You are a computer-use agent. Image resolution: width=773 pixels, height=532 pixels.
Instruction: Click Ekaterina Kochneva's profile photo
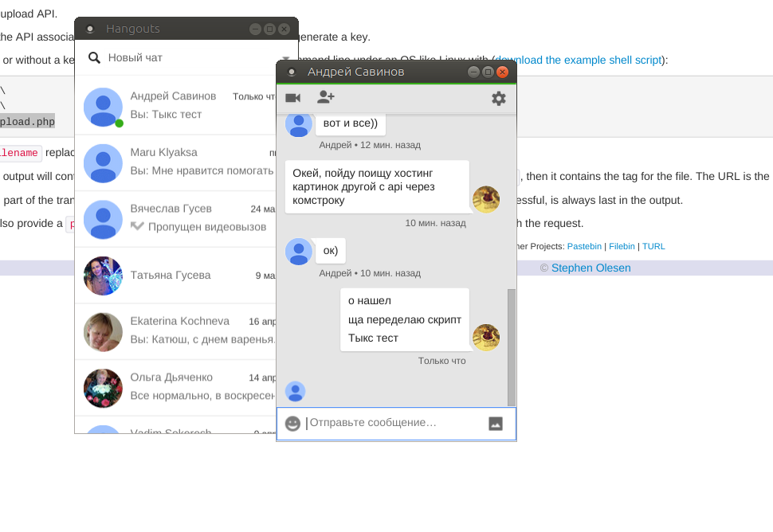pyautogui.click(x=103, y=331)
